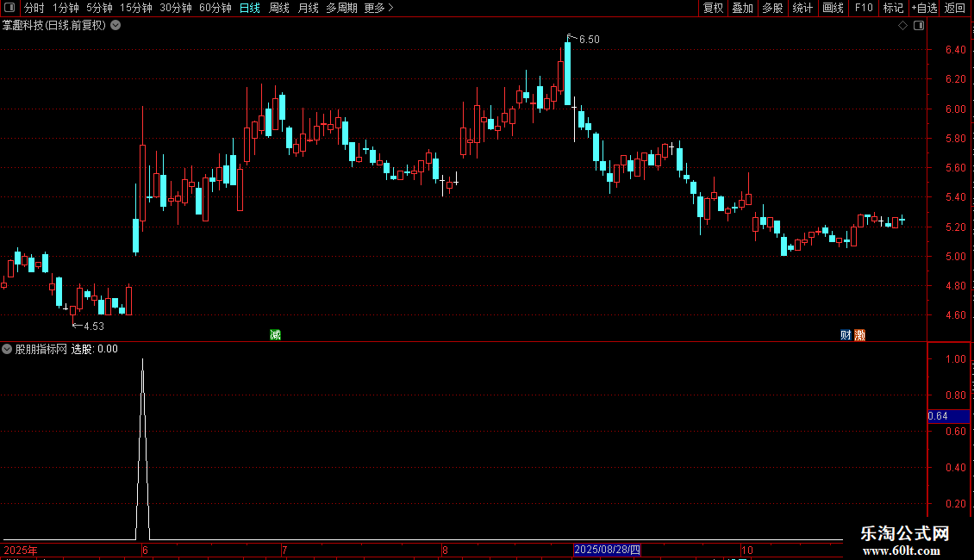This screenshot has width=974, height=560.
Task: Click the 2025年 label on time axis
Action: 21,550
